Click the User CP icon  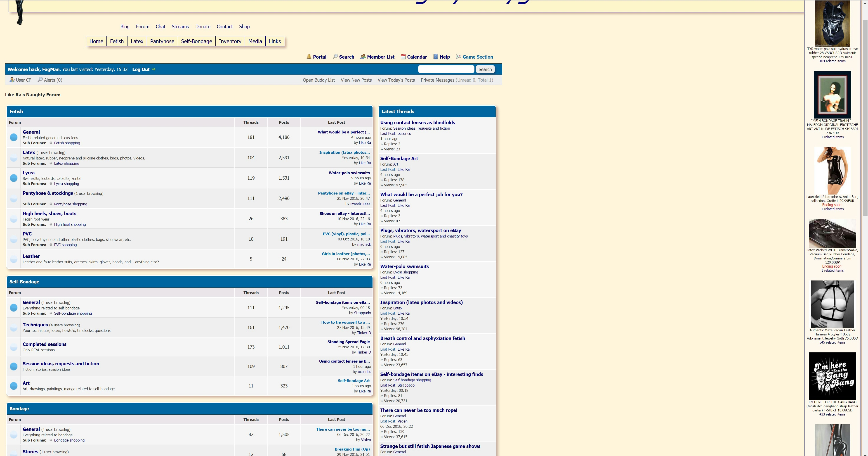12,80
